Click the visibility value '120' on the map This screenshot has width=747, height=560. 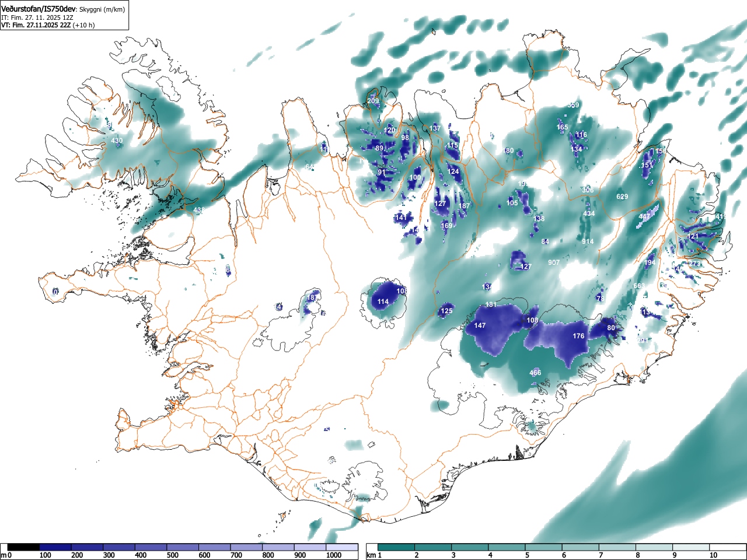point(390,130)
